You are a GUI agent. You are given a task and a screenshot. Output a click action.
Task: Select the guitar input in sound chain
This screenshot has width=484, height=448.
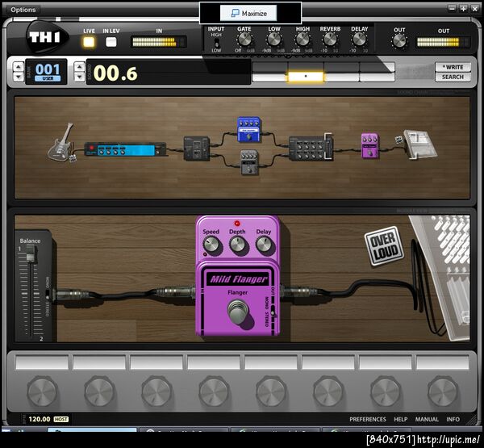pos(61,142)
